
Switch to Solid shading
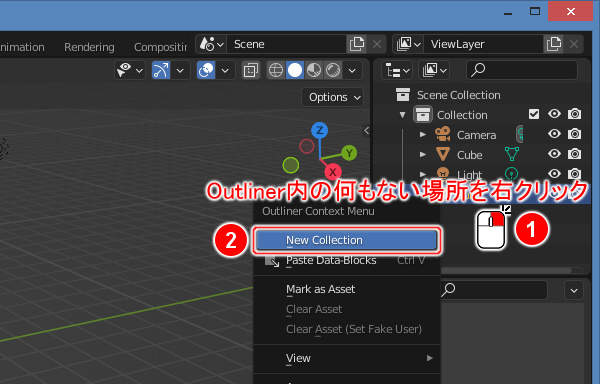tap(295, 70)
